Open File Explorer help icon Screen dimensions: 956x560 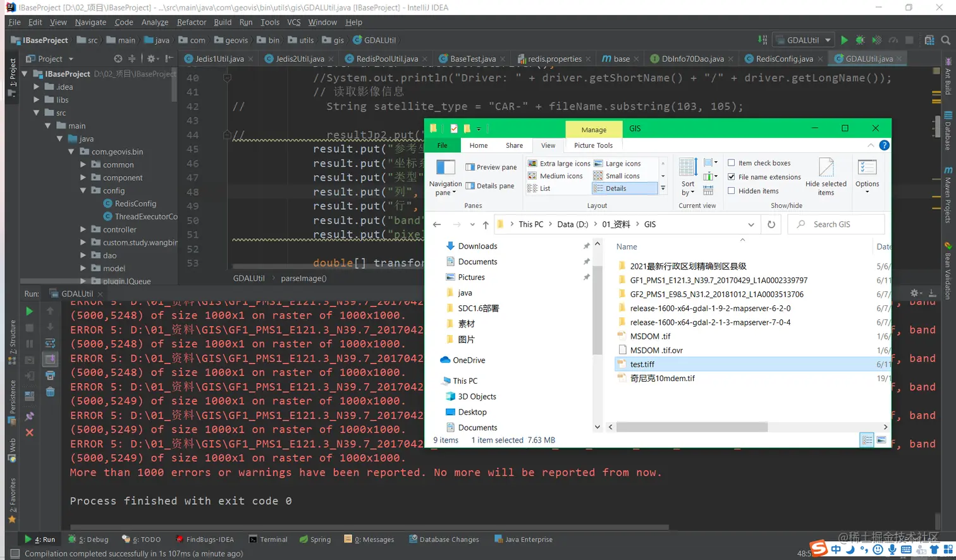[885, 145]
